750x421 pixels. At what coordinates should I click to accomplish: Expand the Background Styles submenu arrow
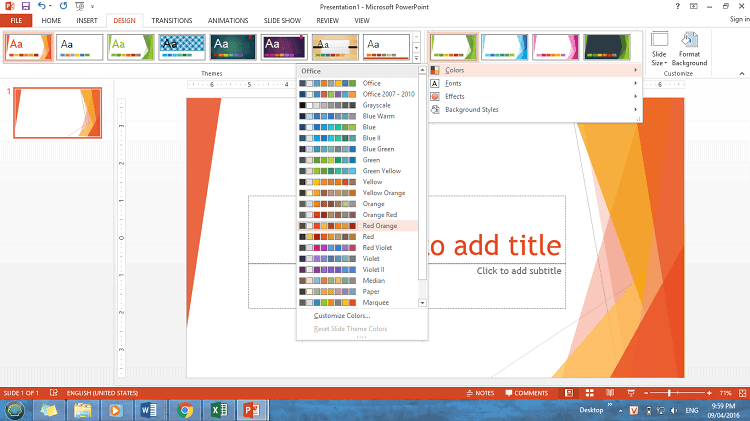coord(636,110)
